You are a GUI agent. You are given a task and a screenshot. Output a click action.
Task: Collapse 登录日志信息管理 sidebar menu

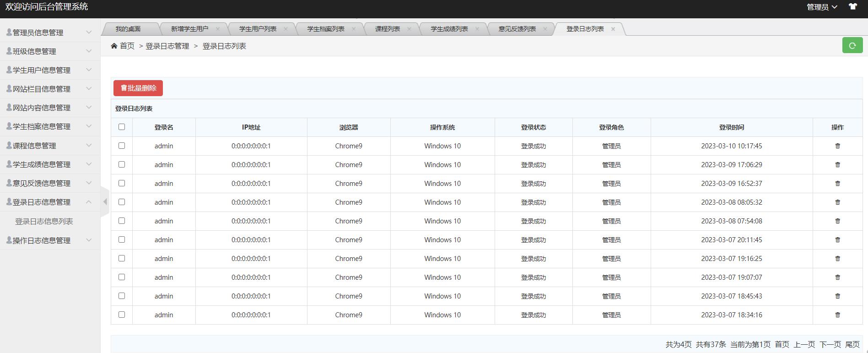point(50,202)
